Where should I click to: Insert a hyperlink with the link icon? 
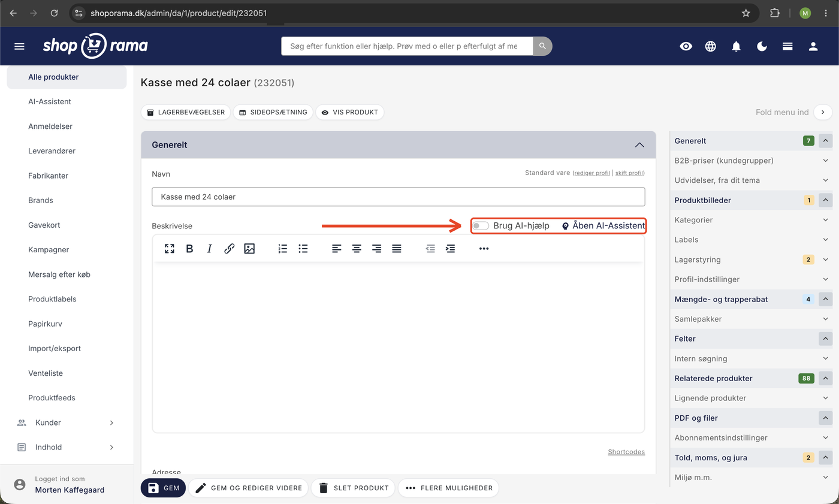[x=229, y=249]
